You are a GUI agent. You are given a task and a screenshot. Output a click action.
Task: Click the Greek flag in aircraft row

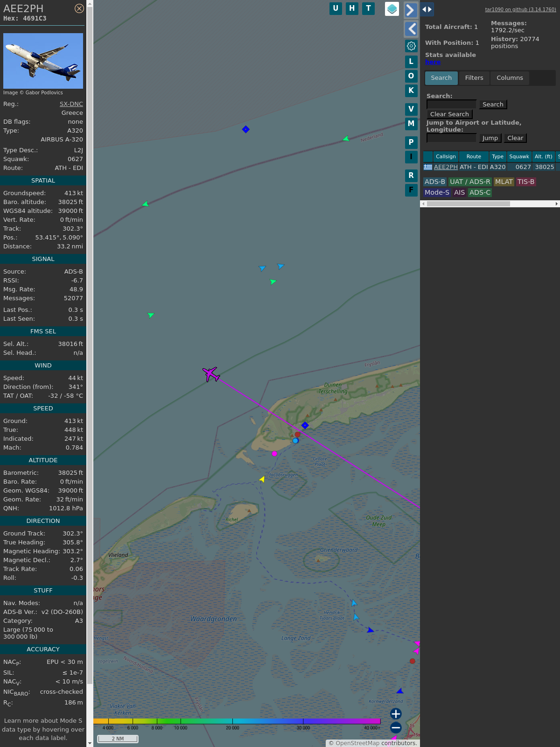pos(428,167)
